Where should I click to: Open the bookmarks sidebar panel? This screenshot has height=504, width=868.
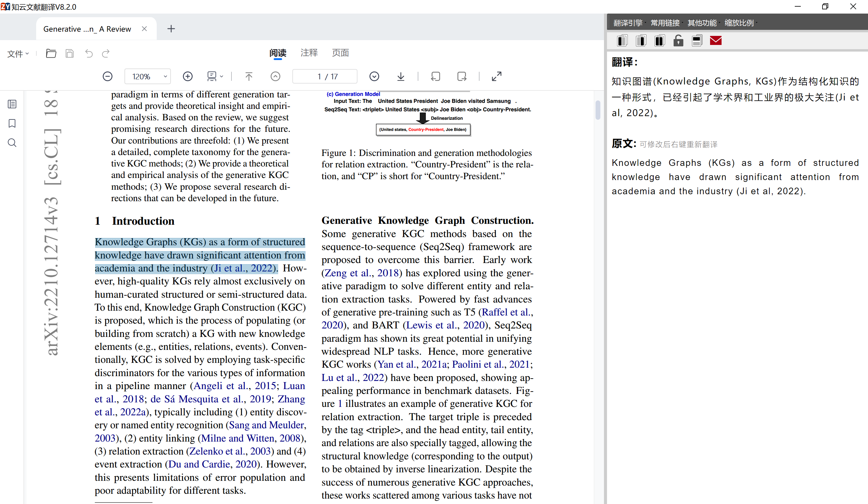(12, 123)
